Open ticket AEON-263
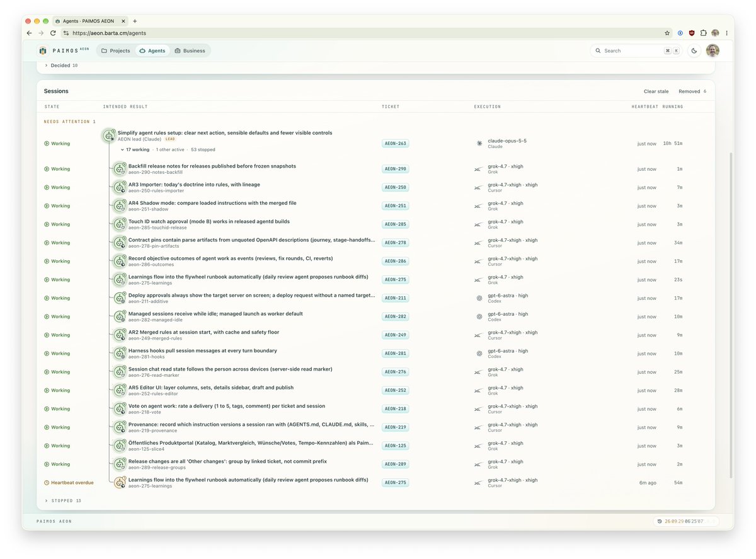 coord(395,144)
